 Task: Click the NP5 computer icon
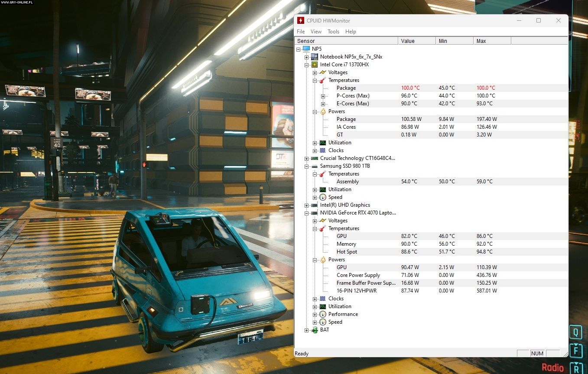(x=306, y=49)
